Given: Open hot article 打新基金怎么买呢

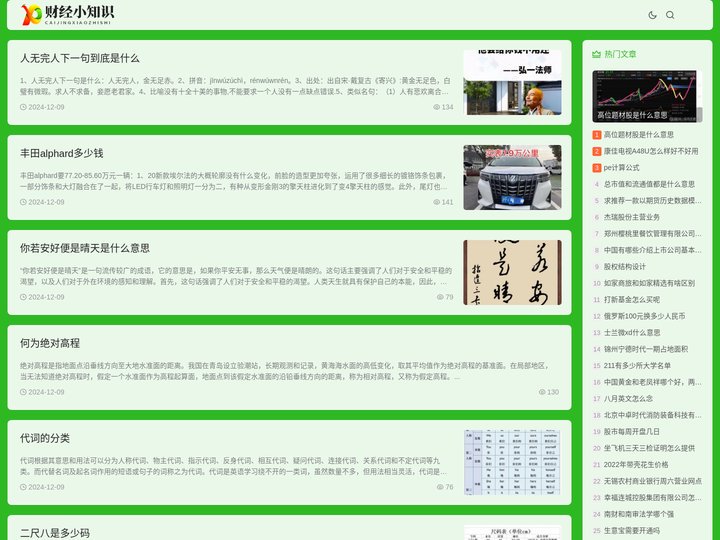Looking at the screenshot, I should tap(631, 300).
